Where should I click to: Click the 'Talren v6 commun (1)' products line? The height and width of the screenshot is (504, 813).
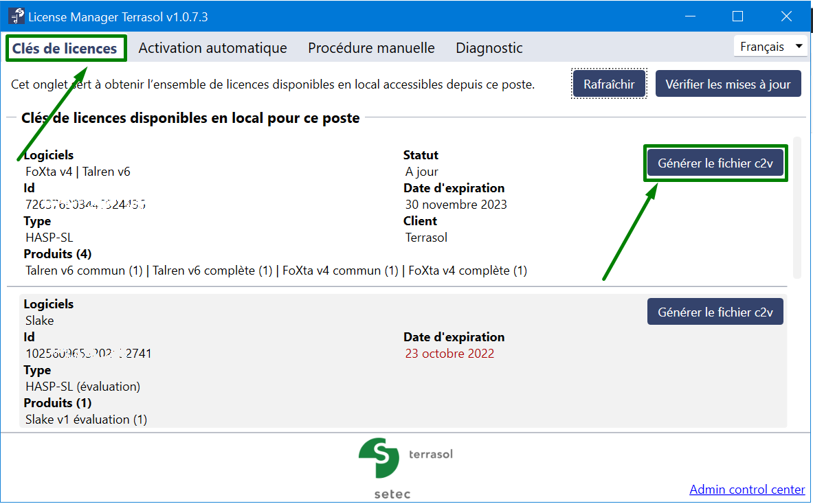[x=276, y=271]
